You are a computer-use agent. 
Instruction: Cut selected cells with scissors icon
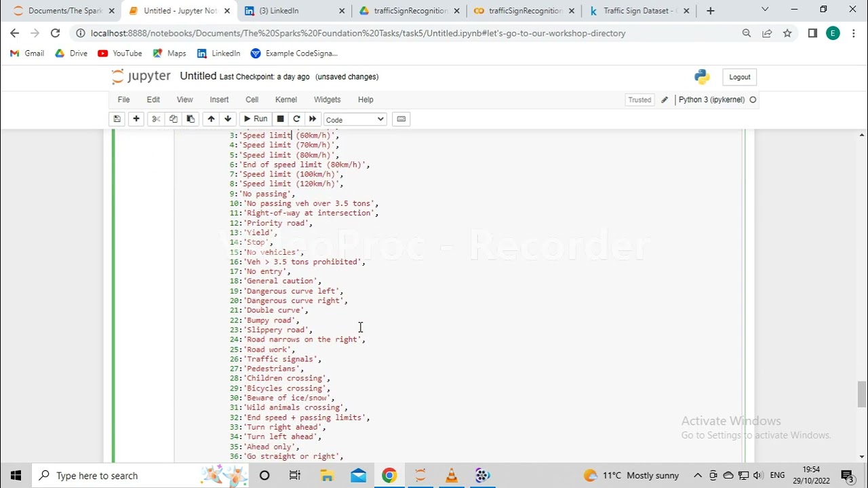156,119
